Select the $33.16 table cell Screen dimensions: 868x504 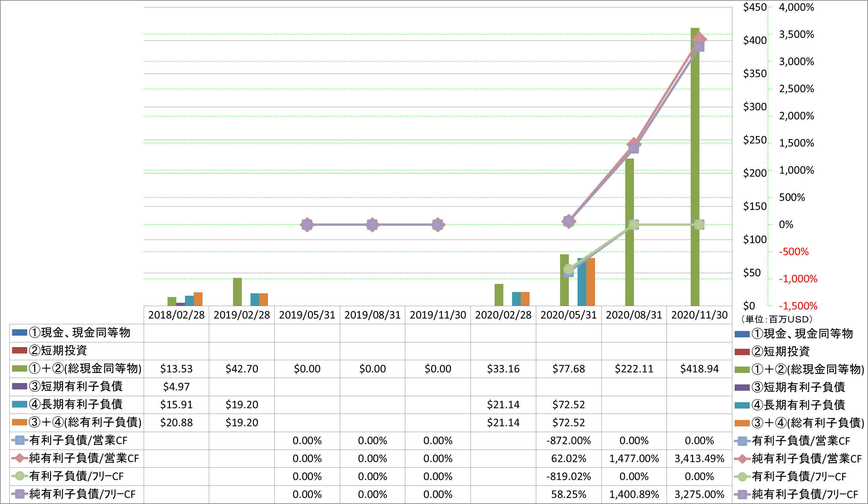pos(503,369)
